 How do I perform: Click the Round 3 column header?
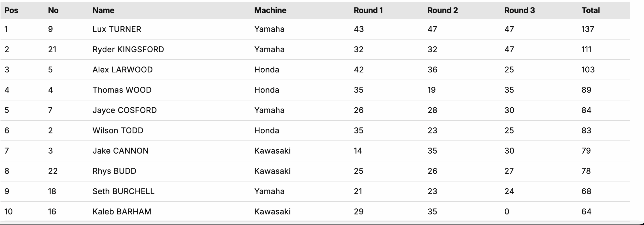(519, 10)
